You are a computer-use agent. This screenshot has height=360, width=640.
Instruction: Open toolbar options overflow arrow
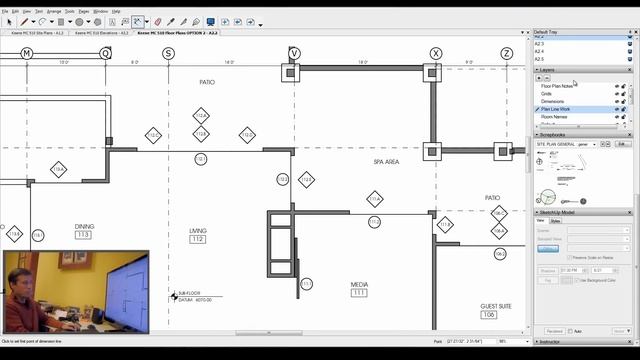tap(260, 25)
